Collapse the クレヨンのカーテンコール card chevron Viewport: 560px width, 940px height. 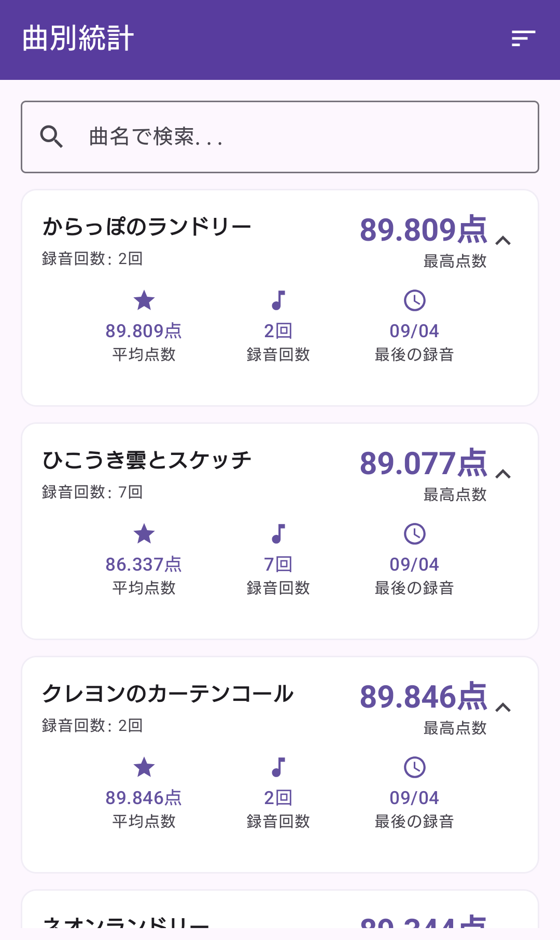503,708
